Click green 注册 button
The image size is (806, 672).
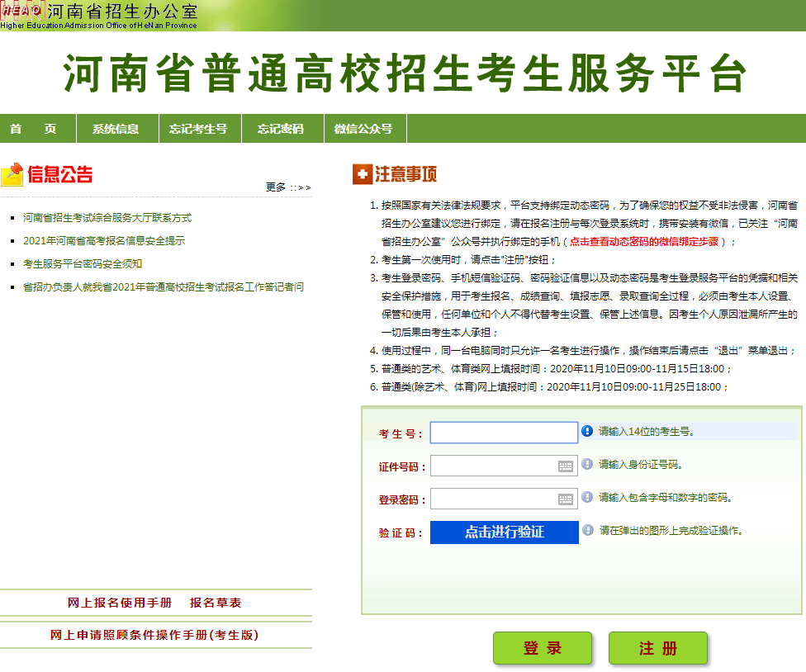click(658, 648)
